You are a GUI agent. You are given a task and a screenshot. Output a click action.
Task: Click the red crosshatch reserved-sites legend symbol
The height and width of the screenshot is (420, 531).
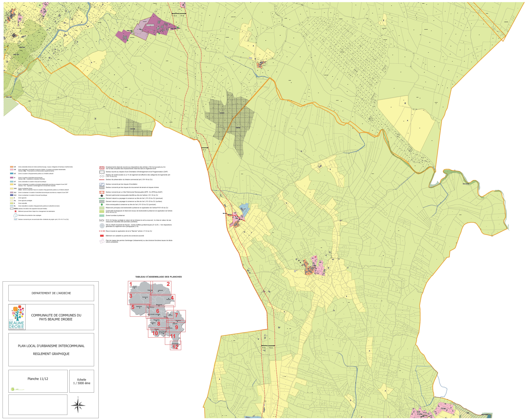102,168
